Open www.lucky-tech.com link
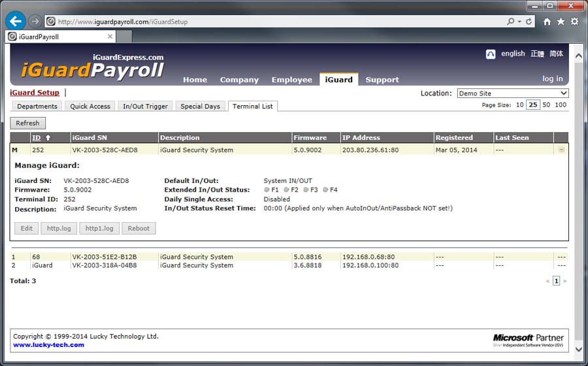Viewport: 588px width, 366px height. [48, 345]
